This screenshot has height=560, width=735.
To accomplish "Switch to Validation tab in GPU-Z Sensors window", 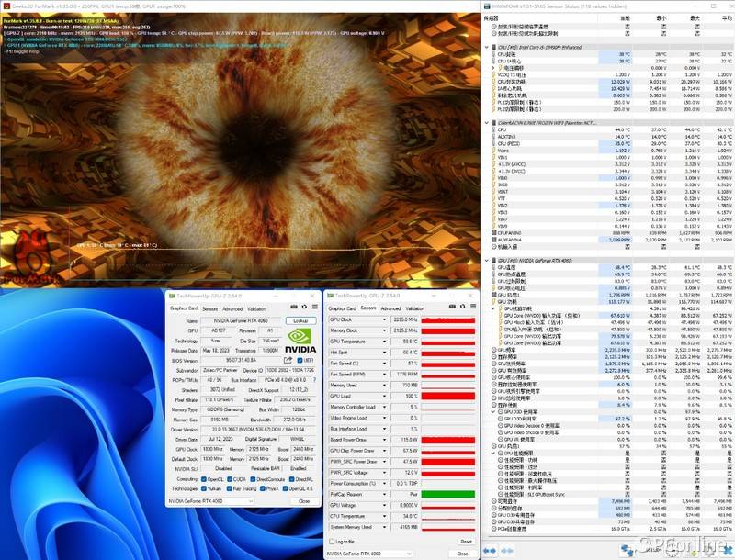I will [x=415, y=308].
